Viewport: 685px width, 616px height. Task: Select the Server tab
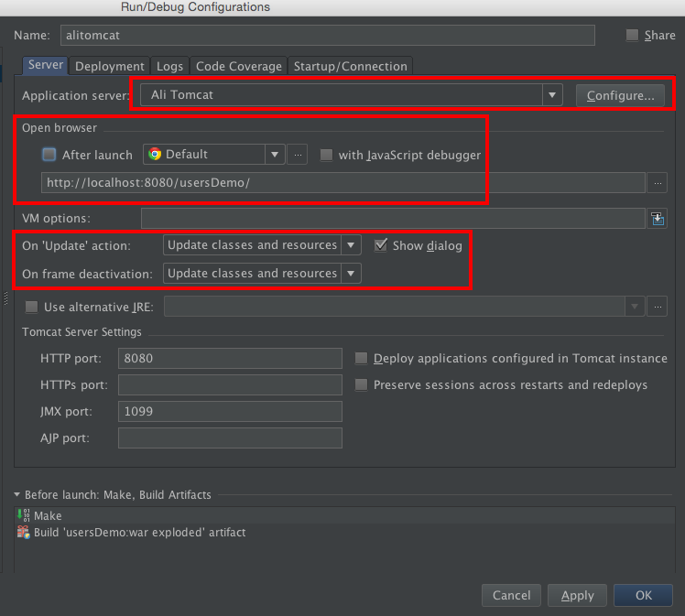(46, 65)
